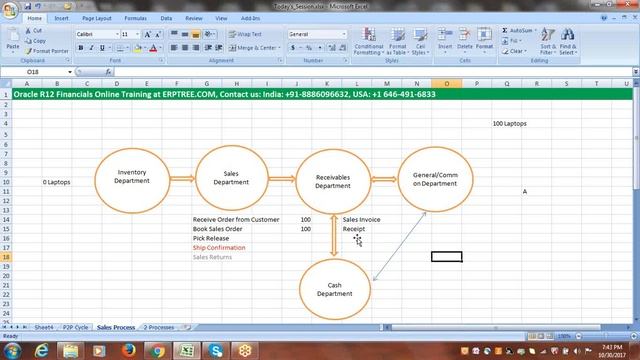Image resolution: width=640 pixels, height=360 pixels.
Task: Open Internet Explorer from taskbar
Action: tap(42, 351)
